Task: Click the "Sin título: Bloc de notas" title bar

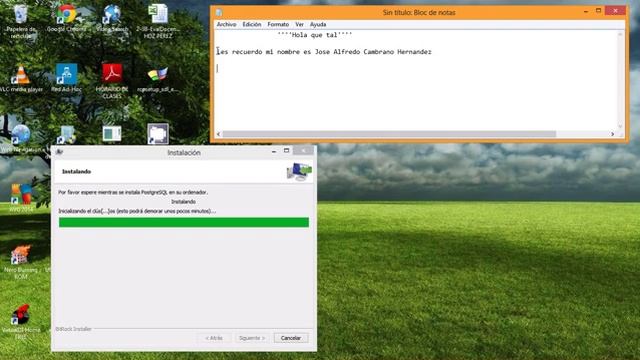Action: (419, 12)
